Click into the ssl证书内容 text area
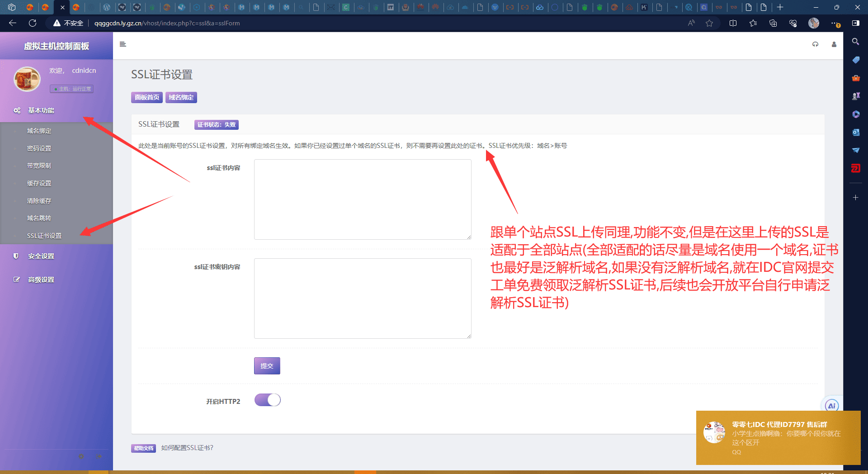The height and width of the screenshot is (474, 868). tap(362, 199)
